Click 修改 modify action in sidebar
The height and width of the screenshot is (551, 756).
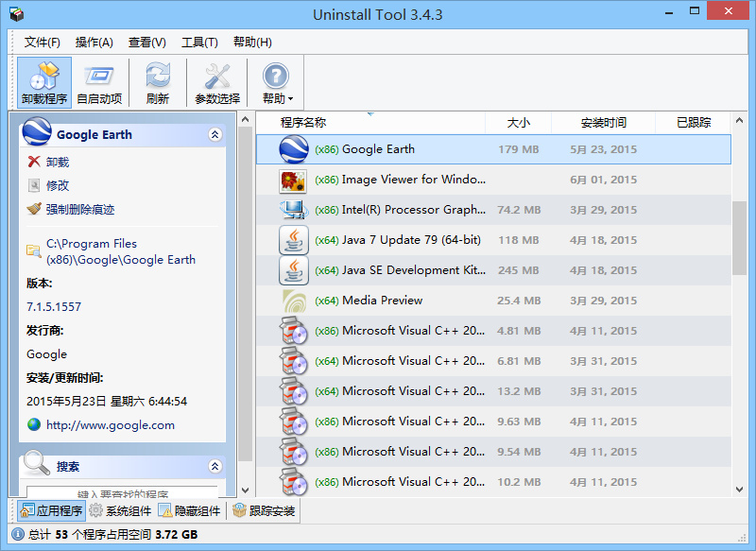point(58,185)
